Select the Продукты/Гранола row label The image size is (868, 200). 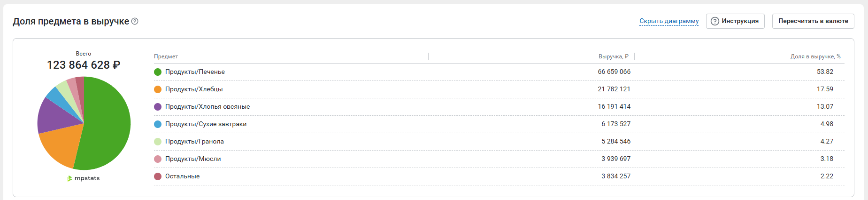pos(194,142)
